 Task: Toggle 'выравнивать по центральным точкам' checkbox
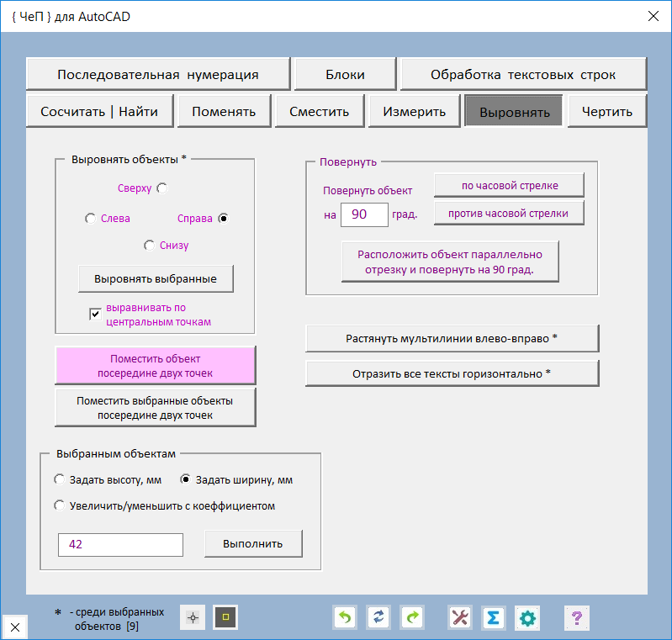(95, 315)
